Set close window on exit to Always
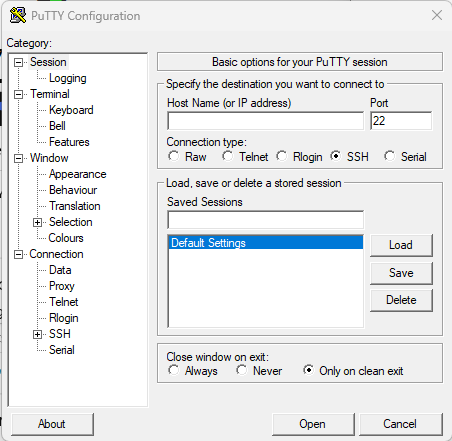Image resolution: width=452 pixels, height=441 pixels. click(174, 370)
